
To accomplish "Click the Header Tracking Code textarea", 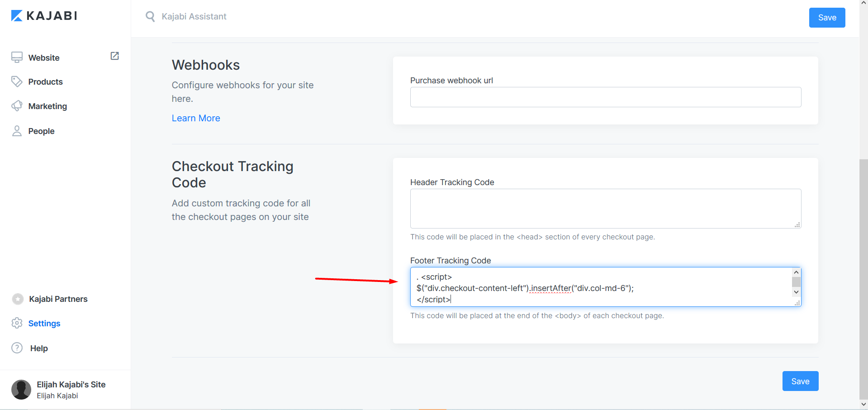I will pos(606,209).
